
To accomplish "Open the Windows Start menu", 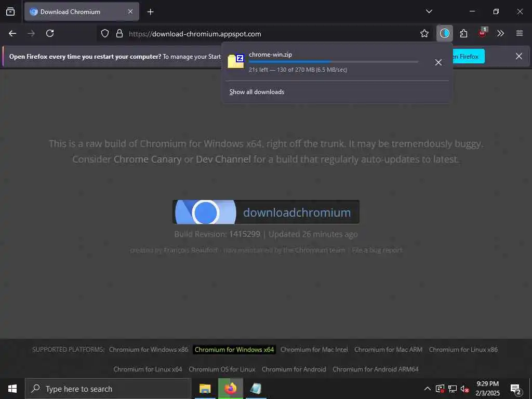I will (x=12, y=389).
